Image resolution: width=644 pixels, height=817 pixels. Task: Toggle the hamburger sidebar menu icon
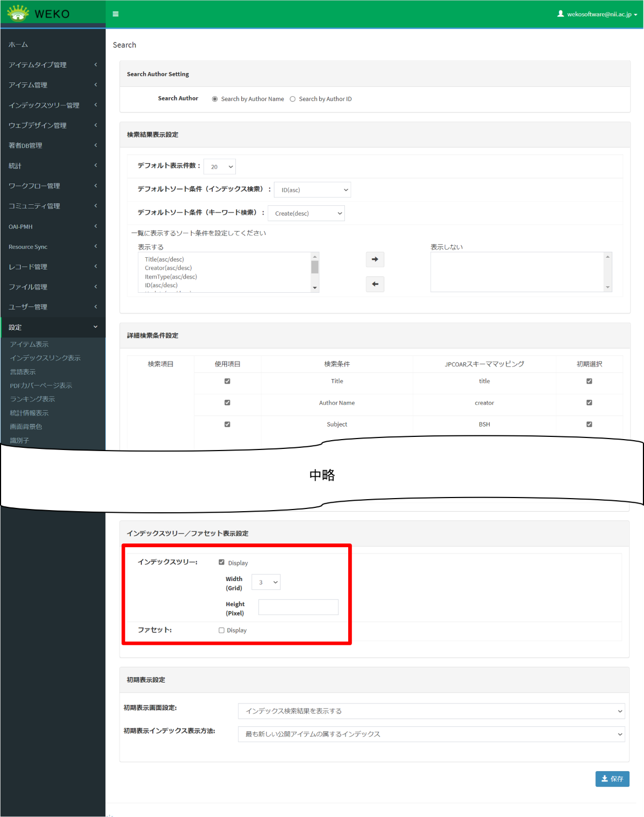[116, 14]
